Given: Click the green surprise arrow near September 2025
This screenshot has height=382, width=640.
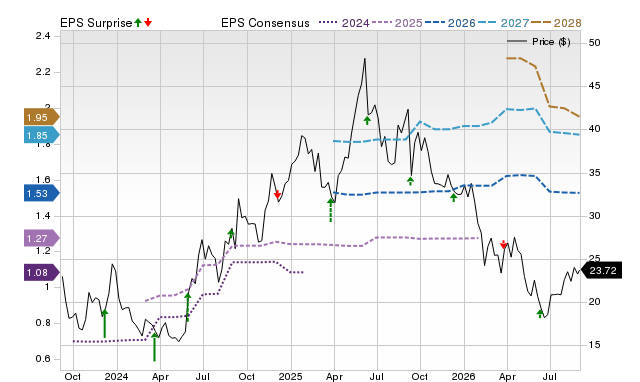Looking at the screenshot, I should (411, 181).
